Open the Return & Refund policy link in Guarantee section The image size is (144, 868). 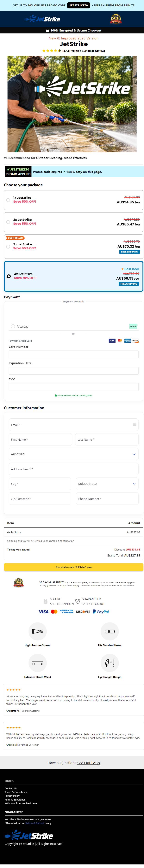[x=35, y=823]
